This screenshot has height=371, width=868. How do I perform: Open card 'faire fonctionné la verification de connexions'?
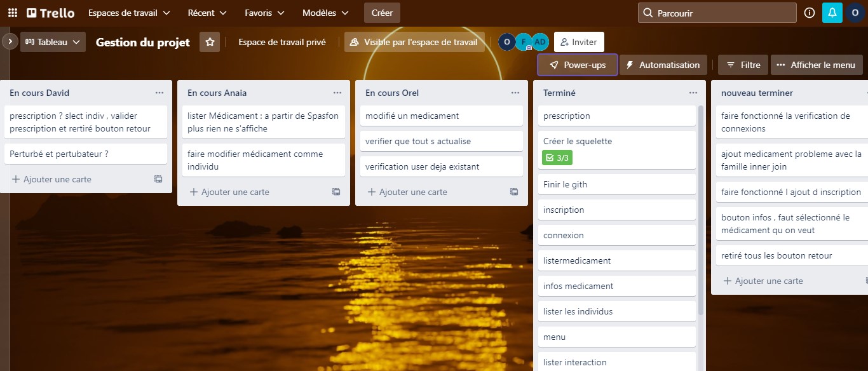(x=792, y=122)
